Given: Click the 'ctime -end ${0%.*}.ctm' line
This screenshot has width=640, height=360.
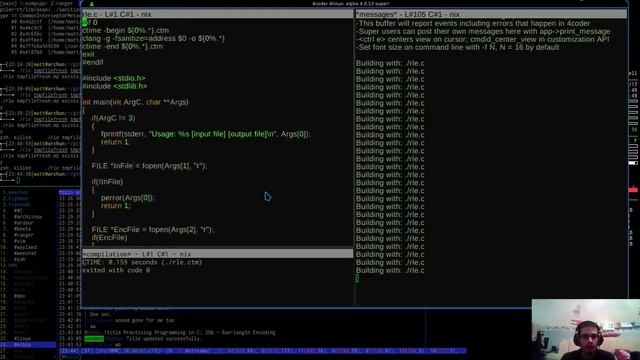Looking at the screenshot, I should click(122, 46).
